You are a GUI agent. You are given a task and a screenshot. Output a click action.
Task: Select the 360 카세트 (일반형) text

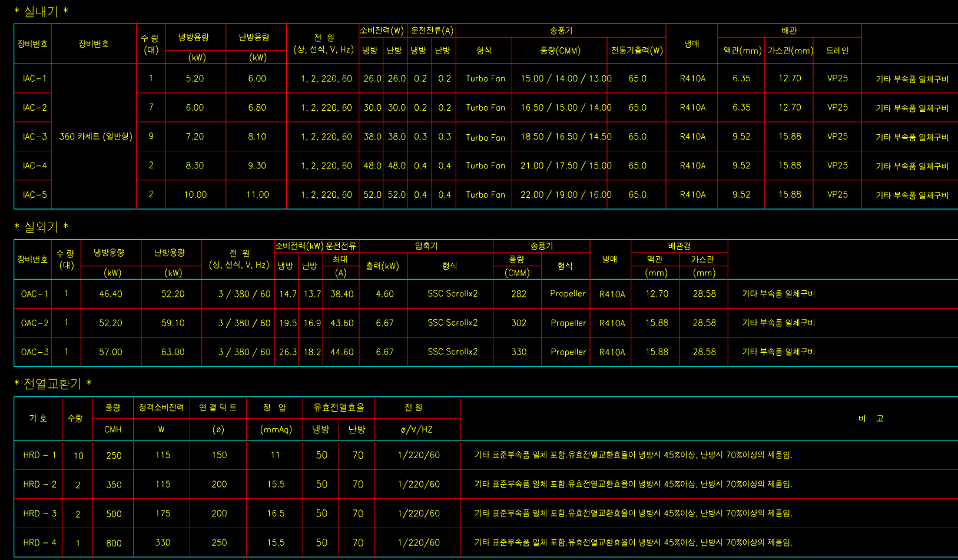(95, 137)
